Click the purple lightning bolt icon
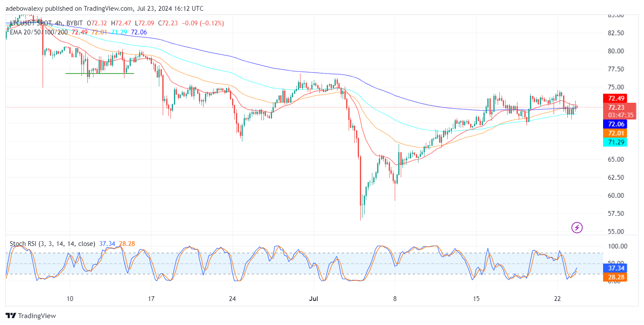This screenshot has width=644, height=325. 577,227
